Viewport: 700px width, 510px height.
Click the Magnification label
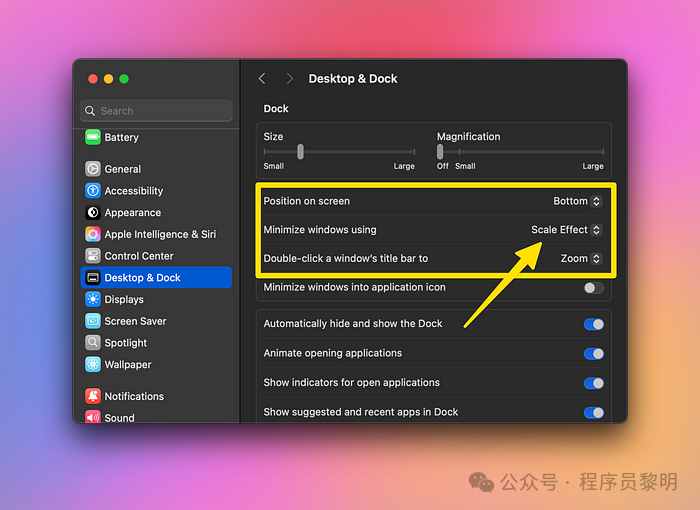coord(468,137)
